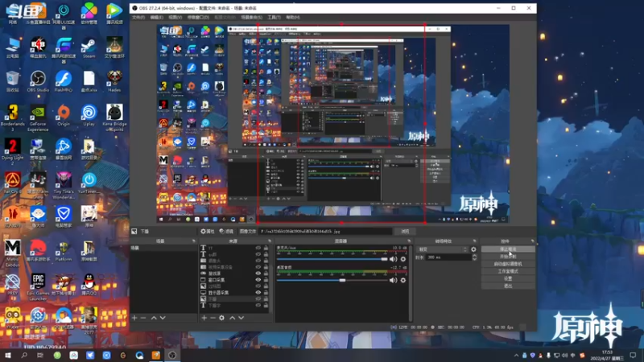Open settings gear for the microphone audio track
Screen dimensions: 644x362
point(403,259)
